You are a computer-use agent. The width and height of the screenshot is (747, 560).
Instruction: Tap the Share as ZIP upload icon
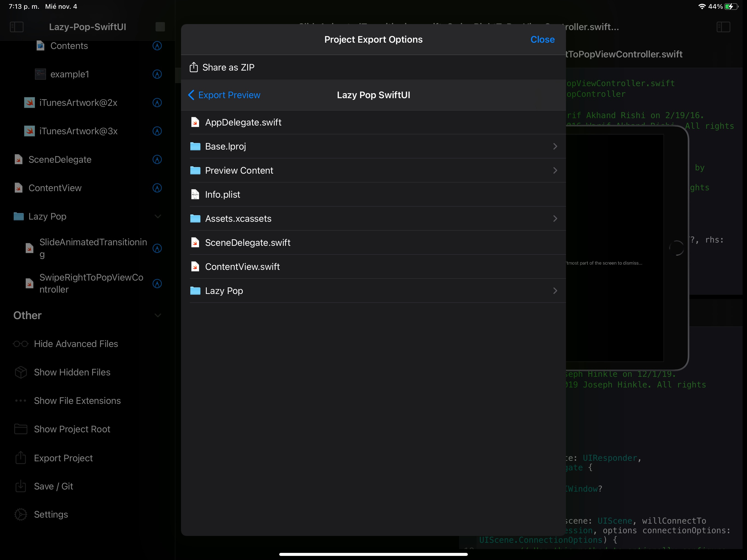coord(194,67)
